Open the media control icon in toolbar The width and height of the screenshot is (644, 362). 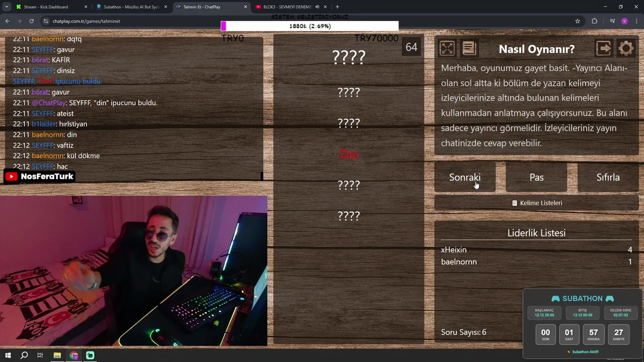(x=612, y=21)
